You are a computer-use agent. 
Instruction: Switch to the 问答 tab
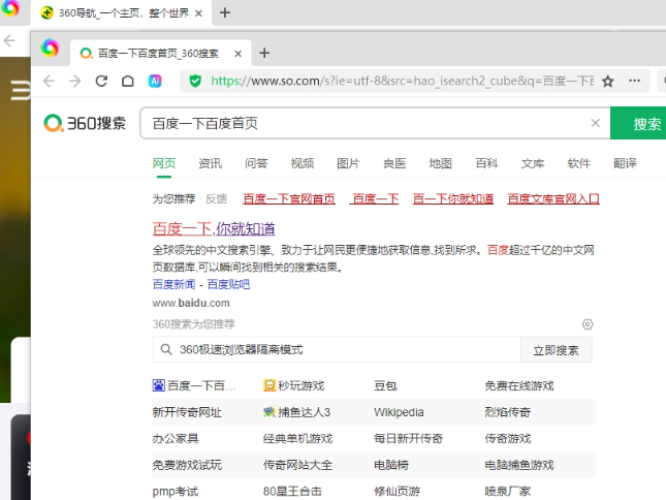[256, 163]
